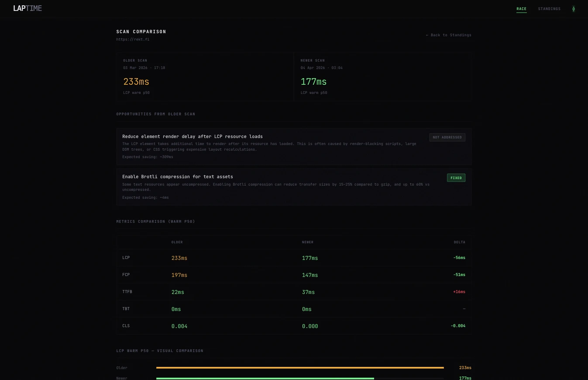Image resolution: width=588 pixels, height=380 pixels.
Task: Click the NOT ADDRESSED status badge
Action: tap(447, 137)
